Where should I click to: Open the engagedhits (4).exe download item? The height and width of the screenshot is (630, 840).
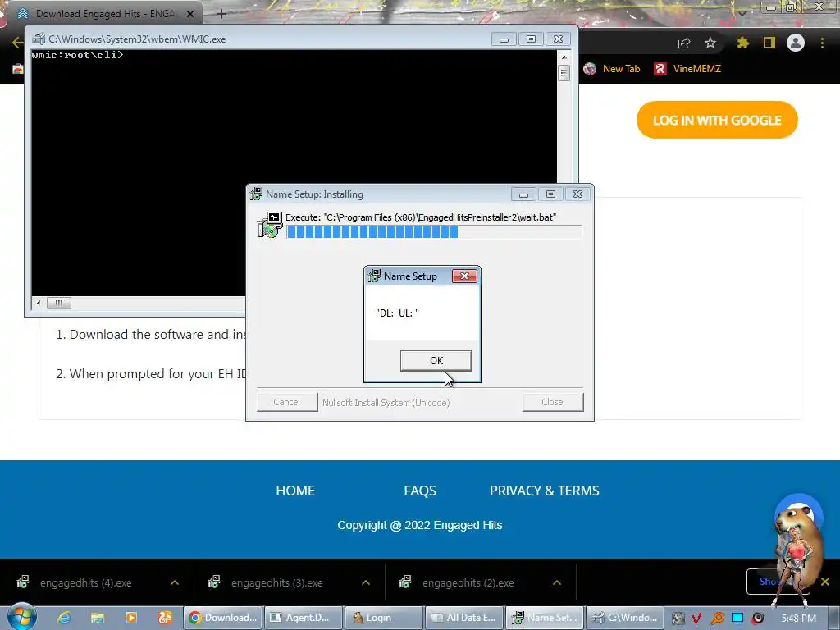click(85, 582)
